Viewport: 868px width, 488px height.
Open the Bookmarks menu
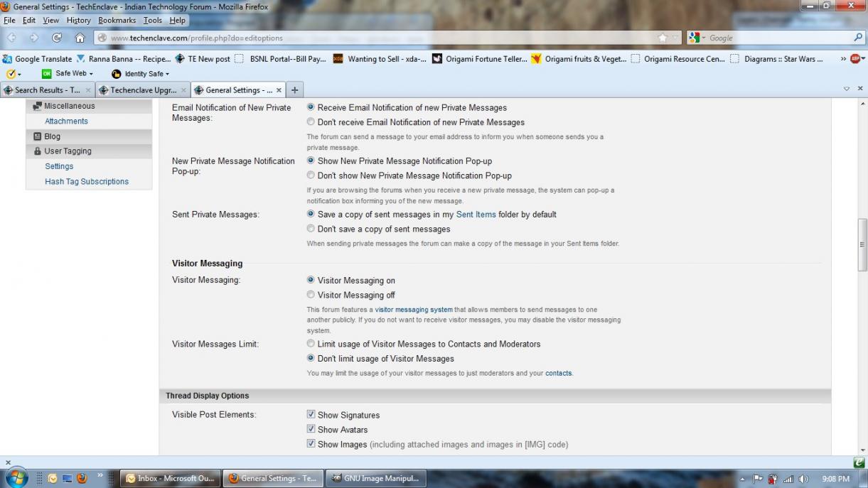click(x=117, y=21)
